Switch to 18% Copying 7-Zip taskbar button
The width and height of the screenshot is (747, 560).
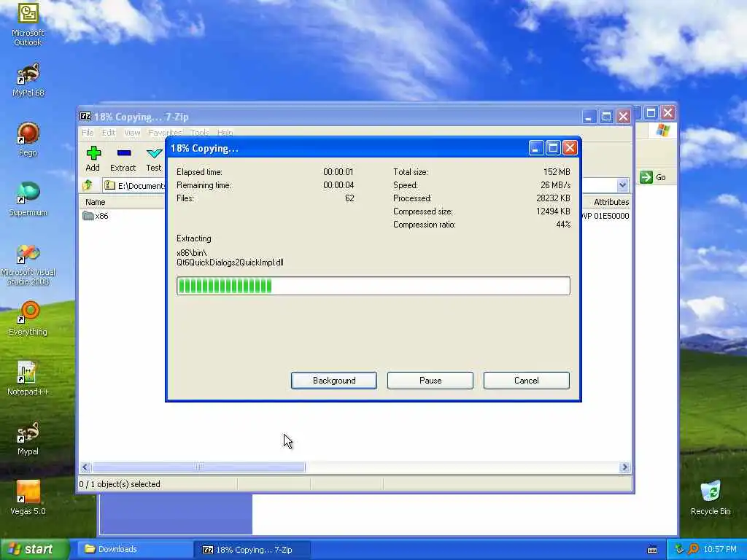pos(252,550)
